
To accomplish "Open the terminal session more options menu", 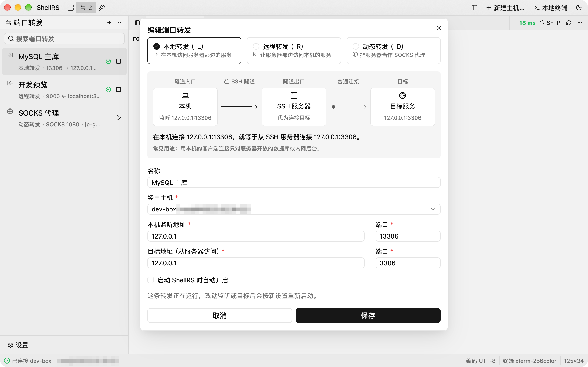I will [x=580, y=23].
